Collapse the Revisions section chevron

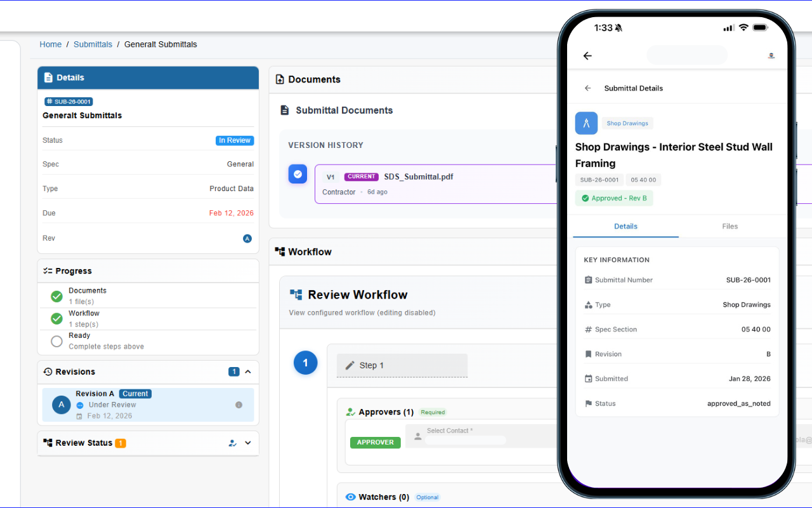click(x=248, y=371)
